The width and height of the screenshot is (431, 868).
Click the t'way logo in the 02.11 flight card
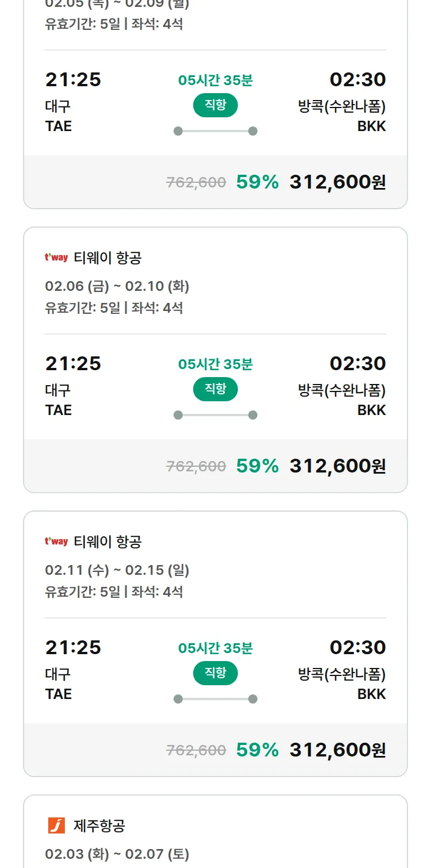56,541
